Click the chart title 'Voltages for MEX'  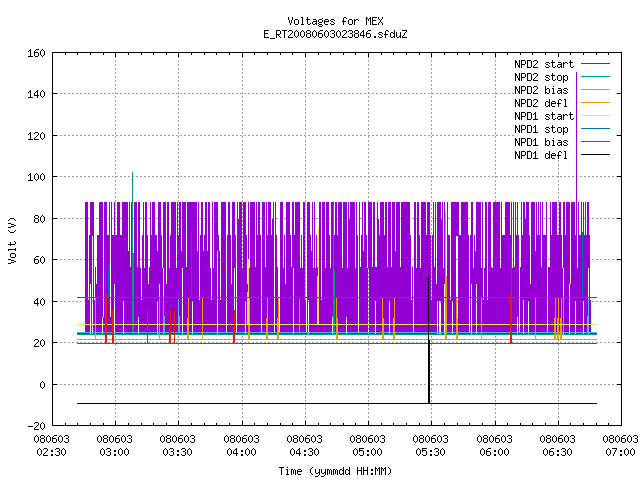pyautogui.click(x=335, y=21)
